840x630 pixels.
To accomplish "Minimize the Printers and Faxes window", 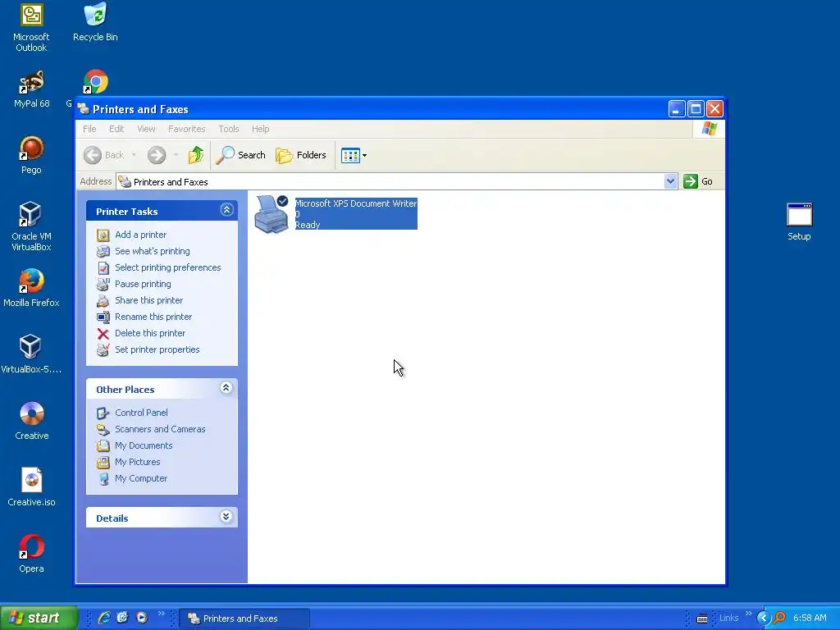I will 677,109.
